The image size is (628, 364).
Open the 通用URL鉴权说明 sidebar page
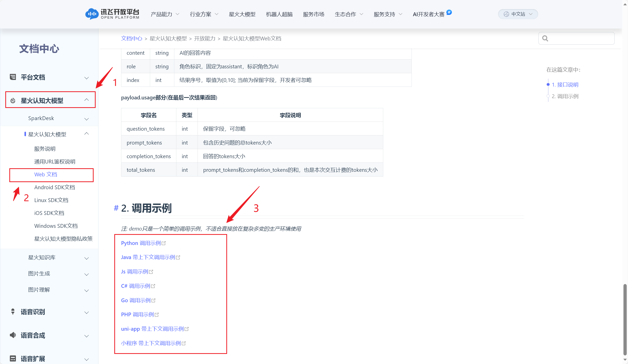point(55,162)
